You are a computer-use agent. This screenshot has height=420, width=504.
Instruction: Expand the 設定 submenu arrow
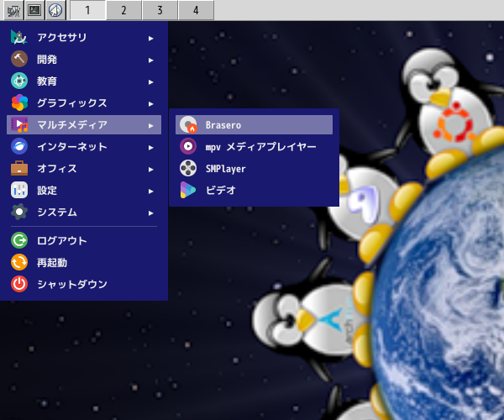point(150,192)
